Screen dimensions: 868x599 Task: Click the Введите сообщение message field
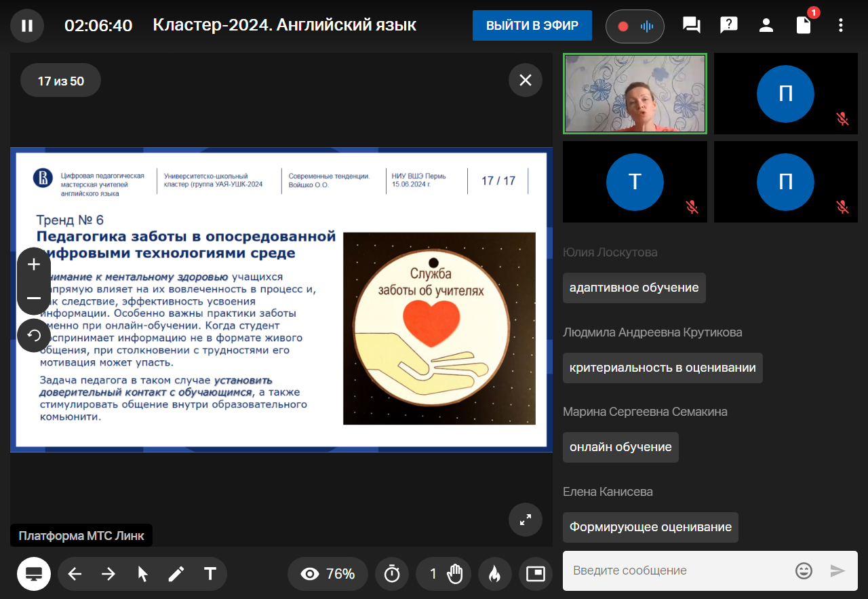(x=678, y=571)
